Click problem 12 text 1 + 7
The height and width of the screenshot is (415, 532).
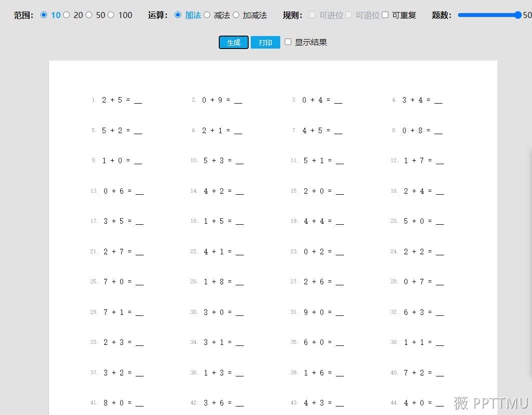pos(413,161)
